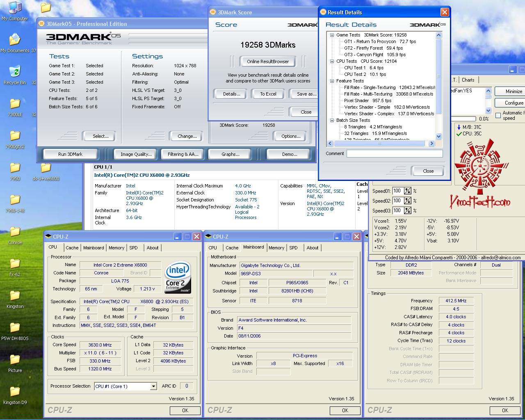Close the Result Details dialog with Close button
525x420 pixels.
(x=428, y=171)
